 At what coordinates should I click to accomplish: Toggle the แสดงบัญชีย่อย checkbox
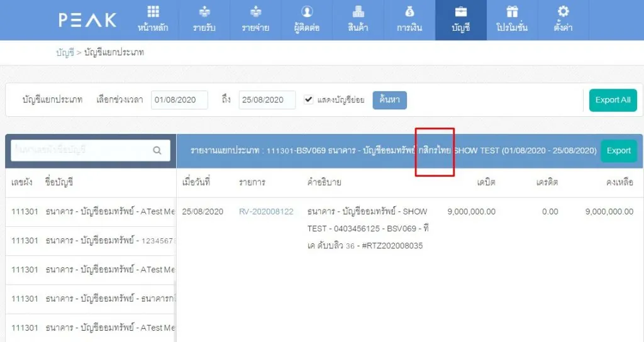coord(308,99)
